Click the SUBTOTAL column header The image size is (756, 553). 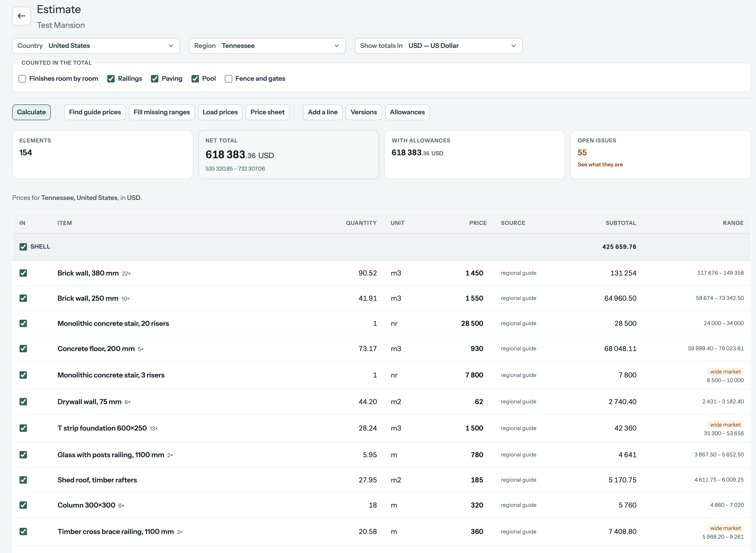[x=621, y=223]
